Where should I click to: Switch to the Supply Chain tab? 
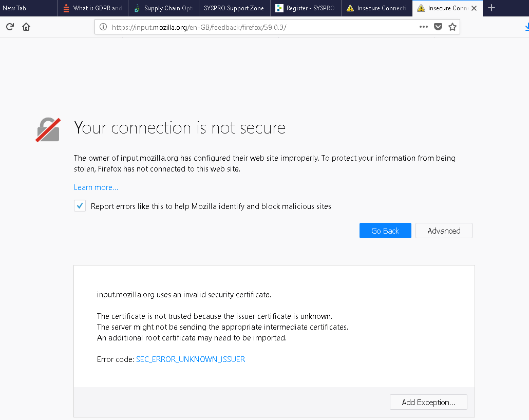click(x=163, y=8)
